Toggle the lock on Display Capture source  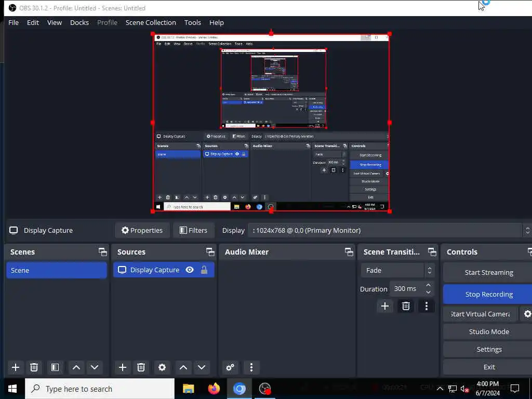click(x=204, y=270)
